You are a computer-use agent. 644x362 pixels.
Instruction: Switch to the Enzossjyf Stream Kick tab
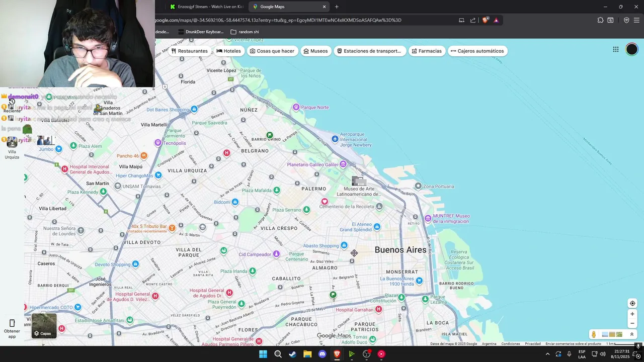(x=206, y=7)
